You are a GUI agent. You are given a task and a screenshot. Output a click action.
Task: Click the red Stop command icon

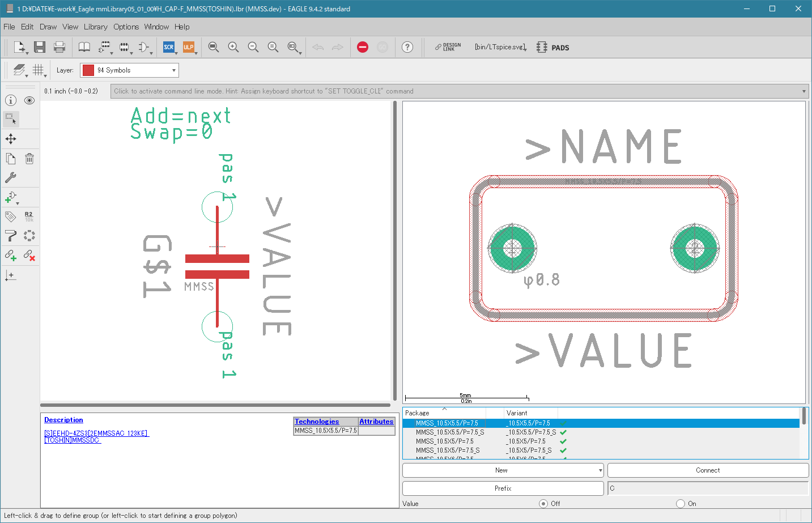tap(363, 47)
